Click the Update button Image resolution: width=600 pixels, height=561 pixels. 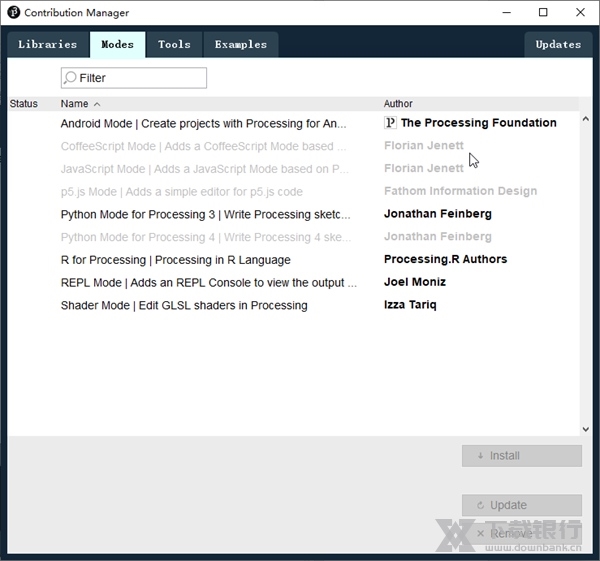[x=522, y=505]
